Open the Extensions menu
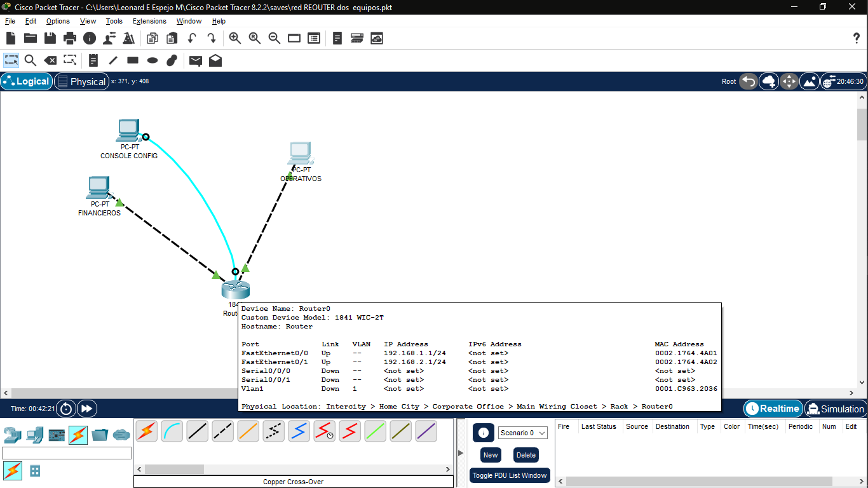The image size is (868, 488). [x=149, y=21]
